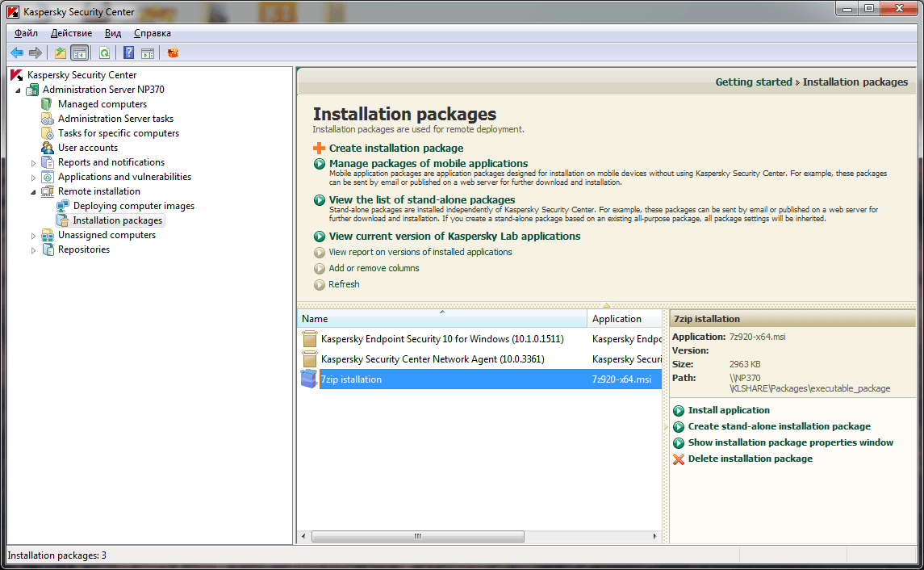Open the Файл menu
Image resolution: width=924 pixels, height=570 pixels.
[x=26, y=33]
